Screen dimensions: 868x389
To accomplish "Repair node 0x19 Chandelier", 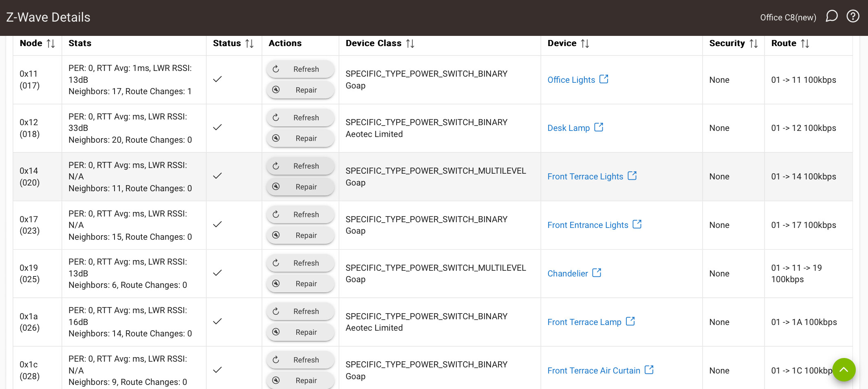I will tap(300, 284).
